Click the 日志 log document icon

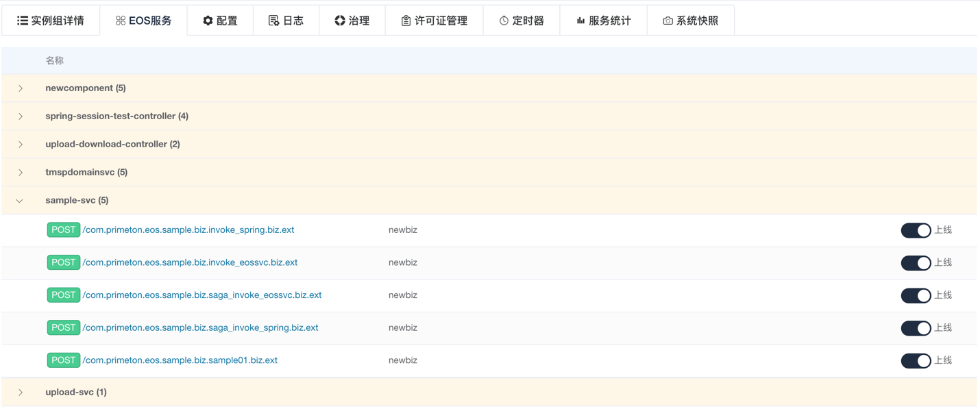coord(273,21)
